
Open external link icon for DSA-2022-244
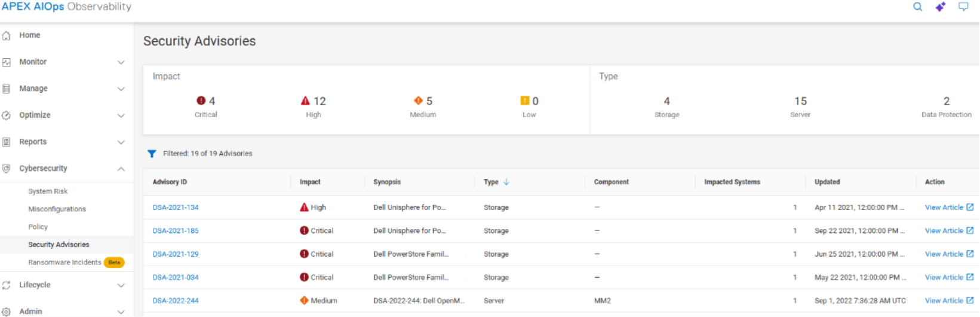coord(970,300)
